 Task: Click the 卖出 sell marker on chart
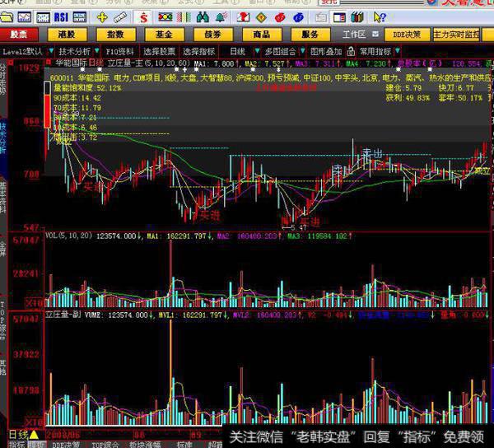[x=372, y=154]
